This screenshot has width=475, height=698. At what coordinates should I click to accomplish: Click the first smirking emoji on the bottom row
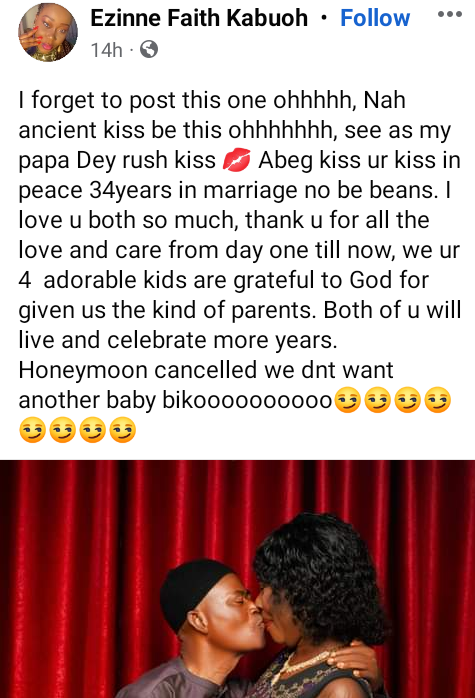[32, 430]
